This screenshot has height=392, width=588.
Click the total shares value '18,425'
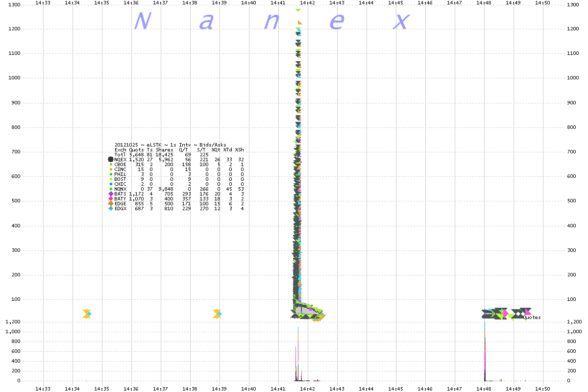[x=165, y=155]
